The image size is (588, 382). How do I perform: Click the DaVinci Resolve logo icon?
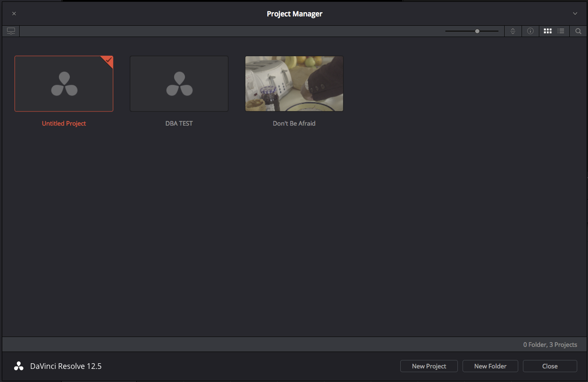19,366
